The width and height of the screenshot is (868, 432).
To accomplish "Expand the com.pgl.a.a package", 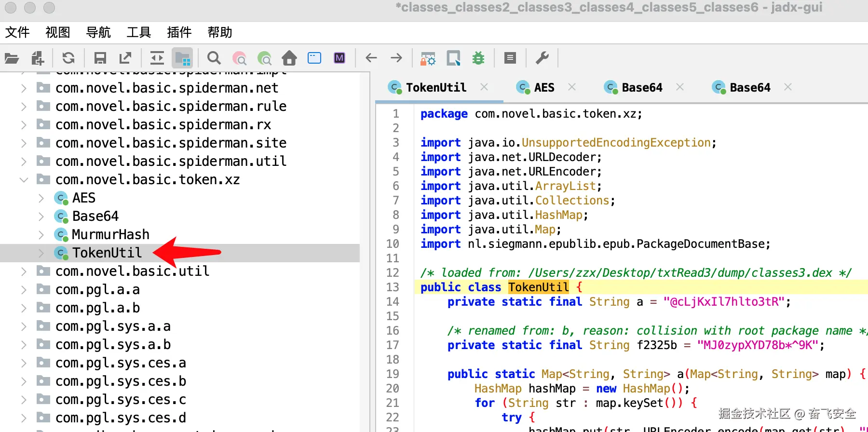I will click(24, 290).
